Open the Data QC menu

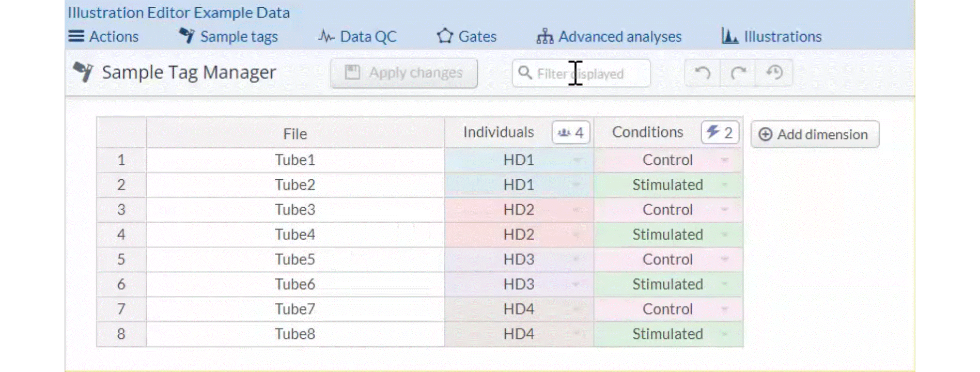pyautogui.click(x=357, y=37)
